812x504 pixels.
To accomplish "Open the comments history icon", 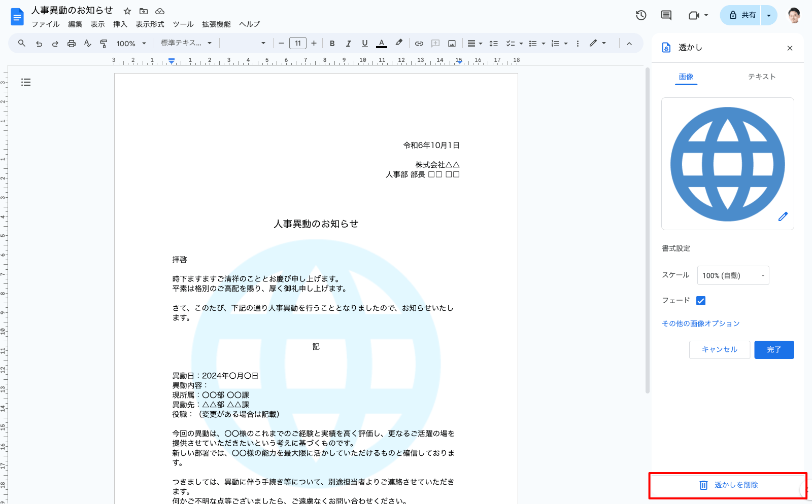I will pos(666,15).
